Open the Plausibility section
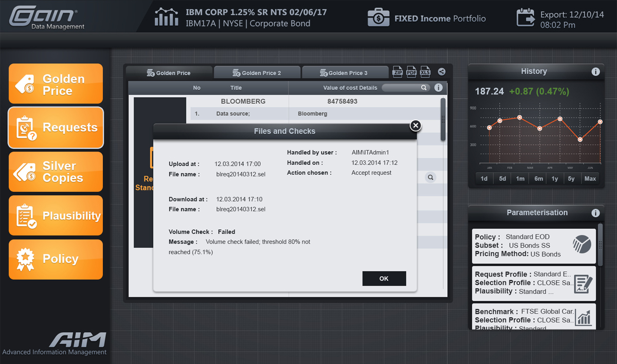Image resolution: width=617 pixels, height=364 pixels. [x=56, y=215]
